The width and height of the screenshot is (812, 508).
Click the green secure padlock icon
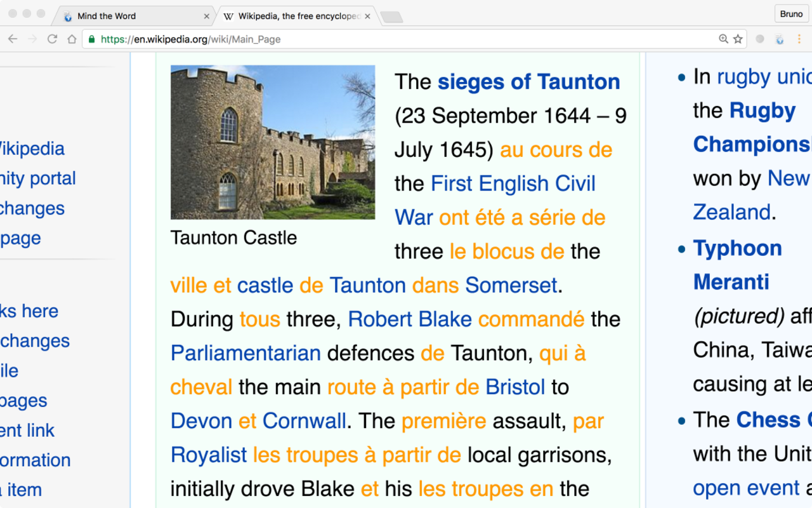pos(92,39)
